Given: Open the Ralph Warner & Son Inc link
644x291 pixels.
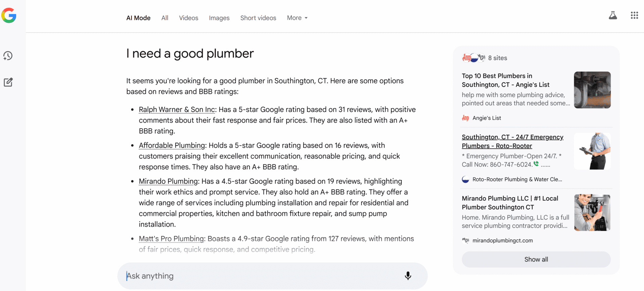Looking at the screenshot, I should pyautogui.click(x=177, y=109).
